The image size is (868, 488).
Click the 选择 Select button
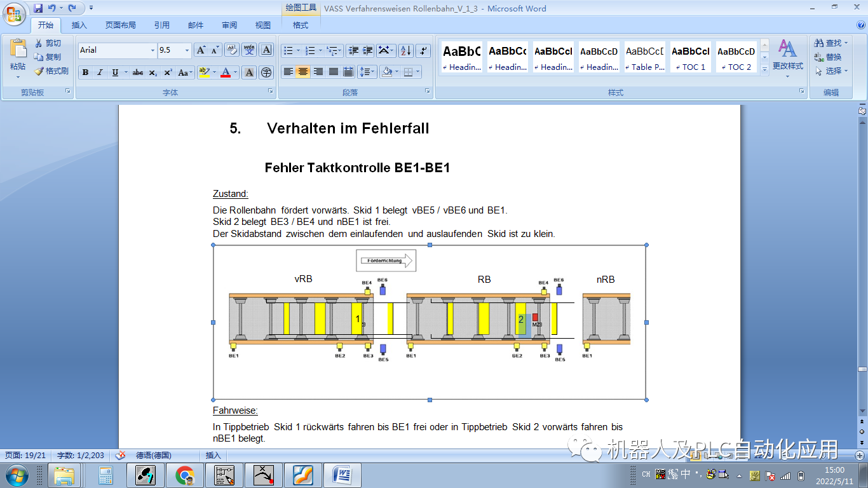coord(831,71)
